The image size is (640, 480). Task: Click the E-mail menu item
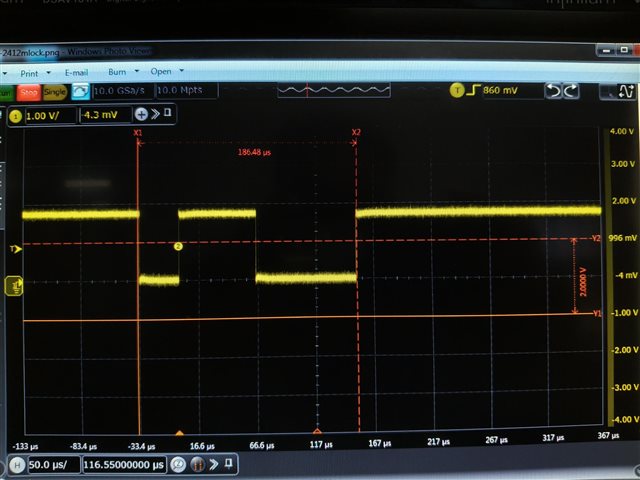click(76, 73)
